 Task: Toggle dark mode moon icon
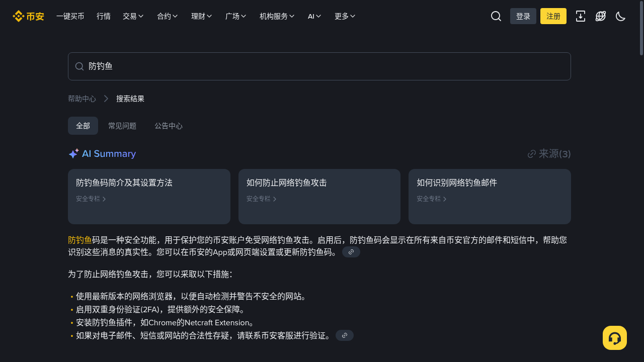tap(621, 16)
